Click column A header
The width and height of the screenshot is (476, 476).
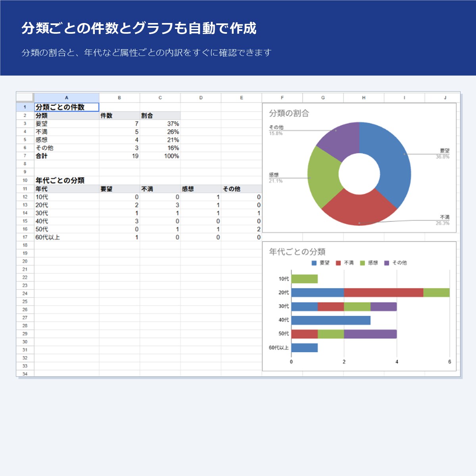click(x=67, y=98)
